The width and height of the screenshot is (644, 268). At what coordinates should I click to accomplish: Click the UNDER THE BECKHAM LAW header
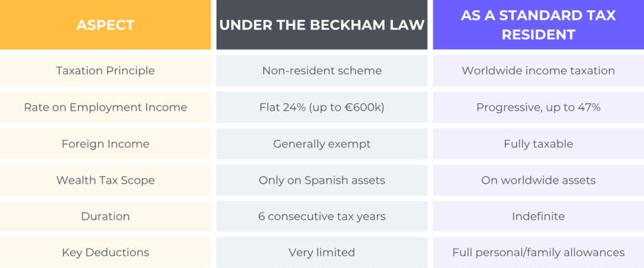pos(321,25)
